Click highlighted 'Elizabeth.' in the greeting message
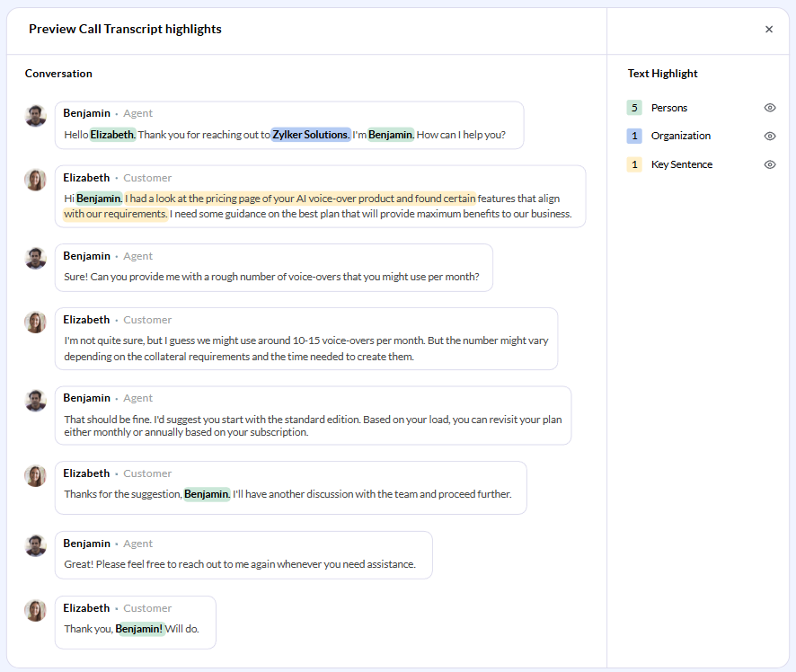The width and height of the screenshot is (796, 672). [x=112, y=135]
